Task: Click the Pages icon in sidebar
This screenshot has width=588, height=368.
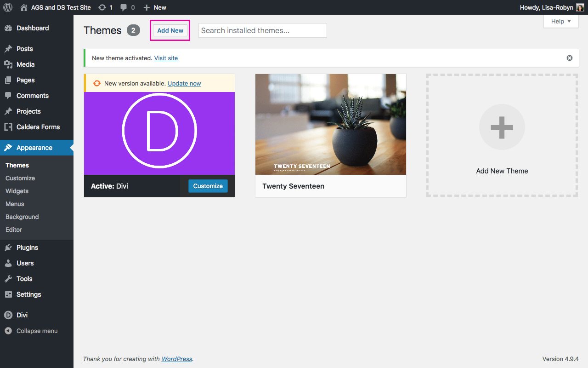Action: pyautogui.click(x=8, y=80)
